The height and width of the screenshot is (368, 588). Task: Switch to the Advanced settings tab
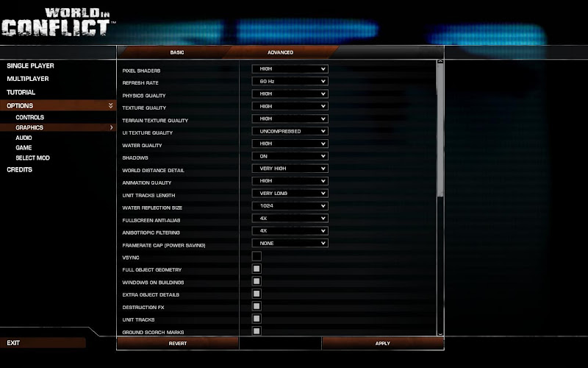(x=280, y=52)
